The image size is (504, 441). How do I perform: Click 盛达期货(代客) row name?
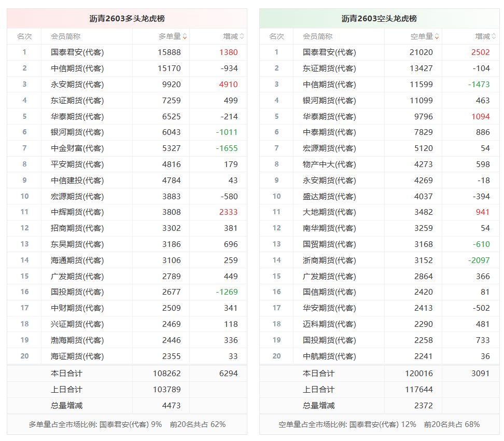[329, 197]
